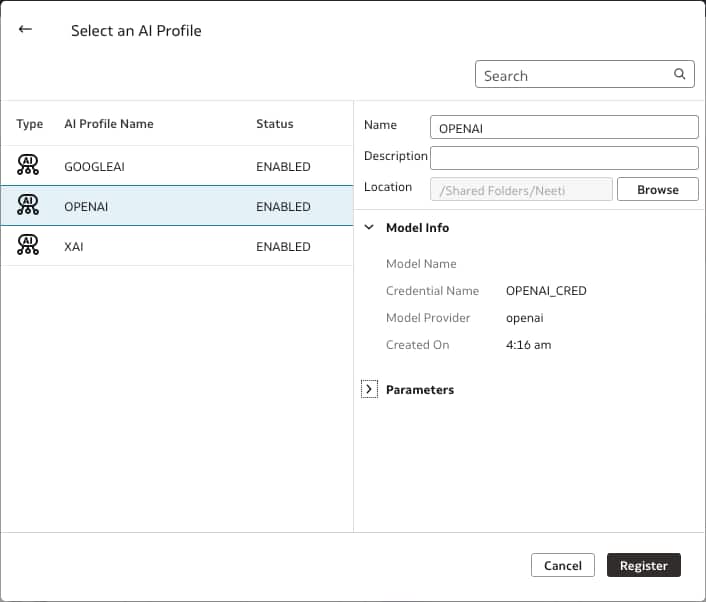Click the OPENAI_CRED credential value
The image size is (706, 602).
[x=546, y=291]
